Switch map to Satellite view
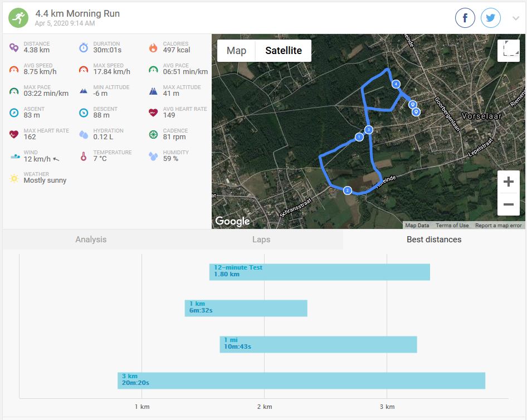The width and height of the screenshot is (527, 420). [x=283, y=51]
